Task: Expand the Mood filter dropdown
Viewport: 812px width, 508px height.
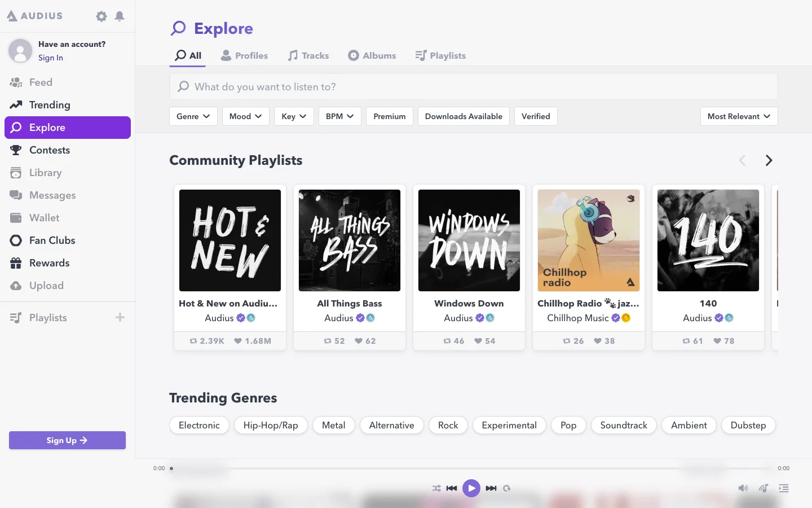Action: click(246, 116)
